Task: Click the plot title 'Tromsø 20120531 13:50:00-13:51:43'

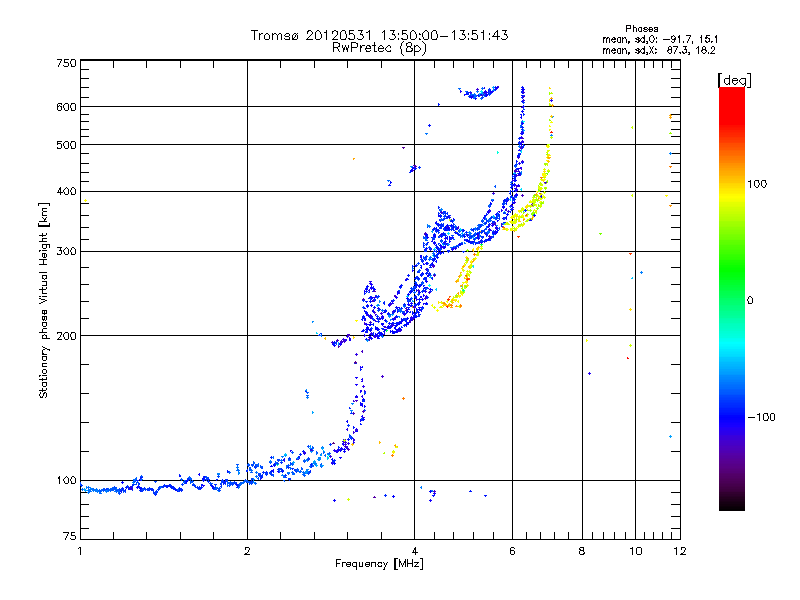Action: [379, 35]
